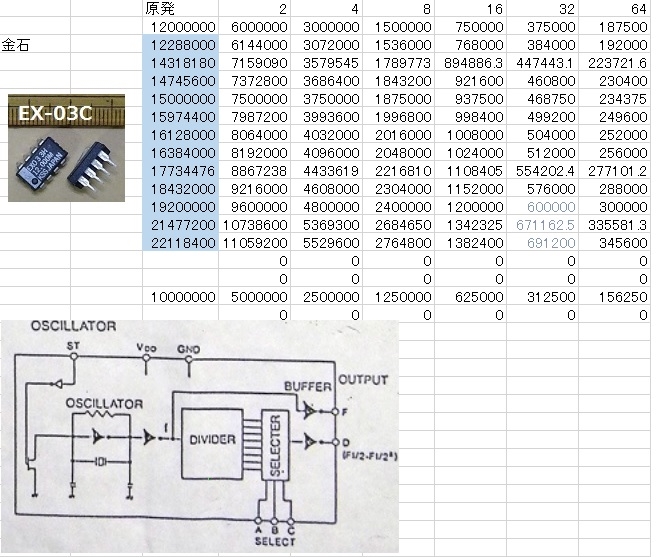Viewport: 669px width, 557px height.
Task: Select the 156250 cell
Action: 614,297
